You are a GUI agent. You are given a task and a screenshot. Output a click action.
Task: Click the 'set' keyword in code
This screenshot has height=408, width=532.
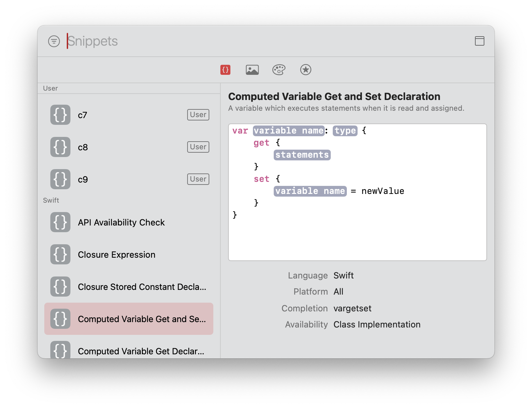click(x=261, y=179)
